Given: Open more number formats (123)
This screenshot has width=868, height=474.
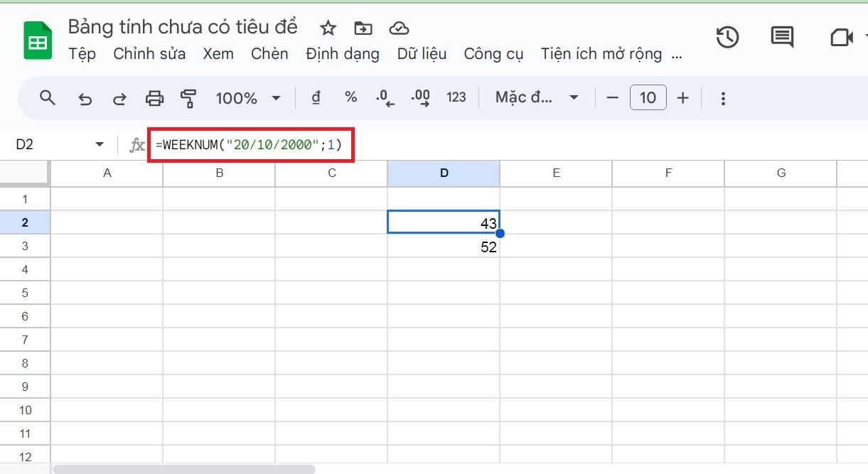Looking at the screenshot, I should coord(456,97).
